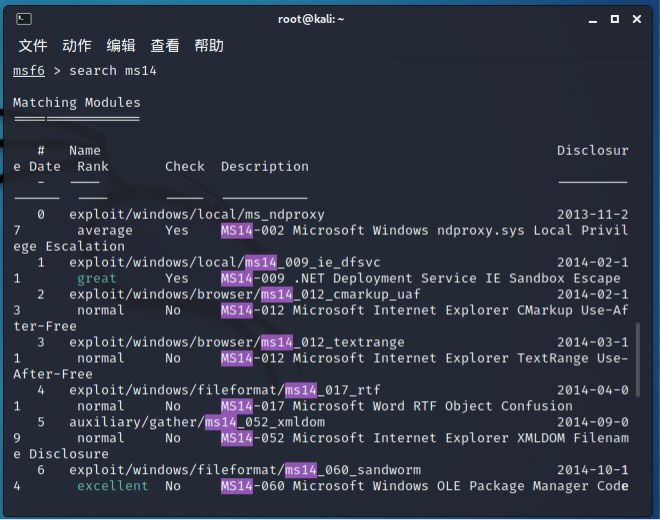The width and height of the screenshot is (660, 520).
Task: Open the 编辑 menu
Action: coord(121,45)
